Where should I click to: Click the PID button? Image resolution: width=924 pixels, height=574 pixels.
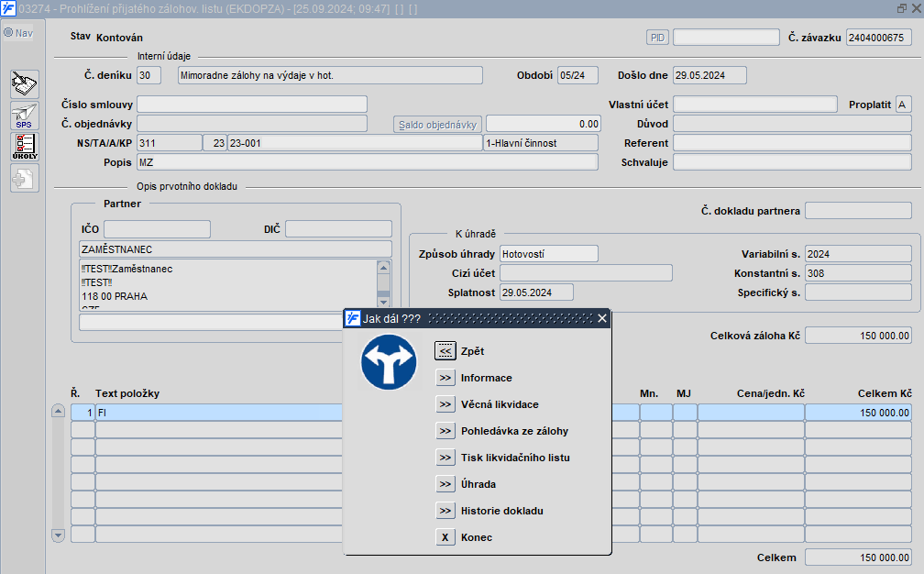(657, 38)
